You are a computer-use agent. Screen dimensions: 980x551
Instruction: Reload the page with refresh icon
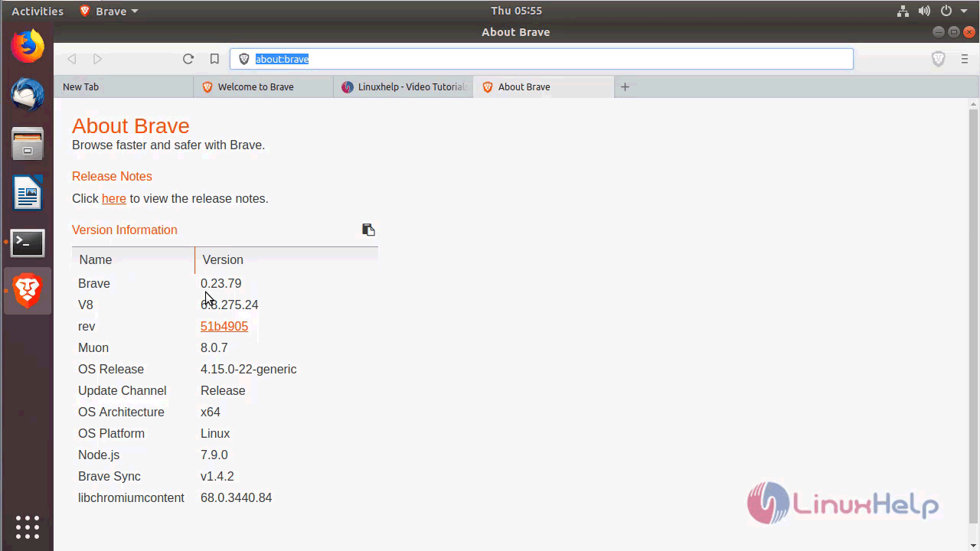click(188, 59)
